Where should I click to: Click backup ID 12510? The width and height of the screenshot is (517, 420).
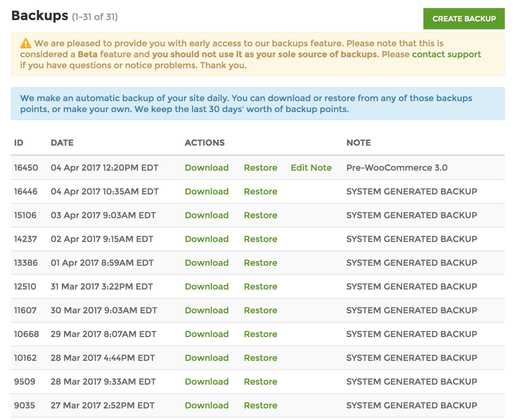point(25,287)
